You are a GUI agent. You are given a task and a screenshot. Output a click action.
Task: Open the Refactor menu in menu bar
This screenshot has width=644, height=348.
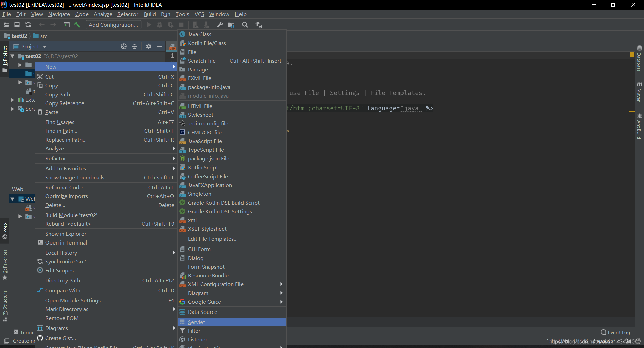tap(127, 14)
